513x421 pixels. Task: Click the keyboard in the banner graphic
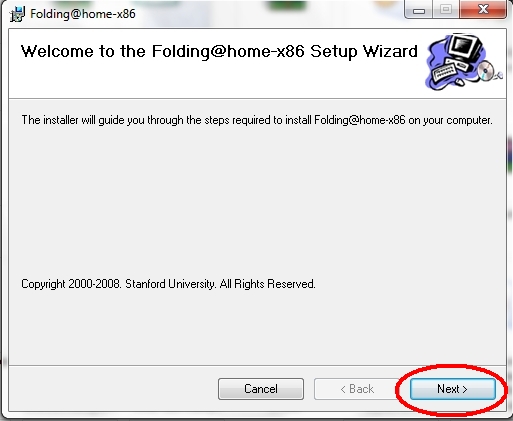[445, 73]
